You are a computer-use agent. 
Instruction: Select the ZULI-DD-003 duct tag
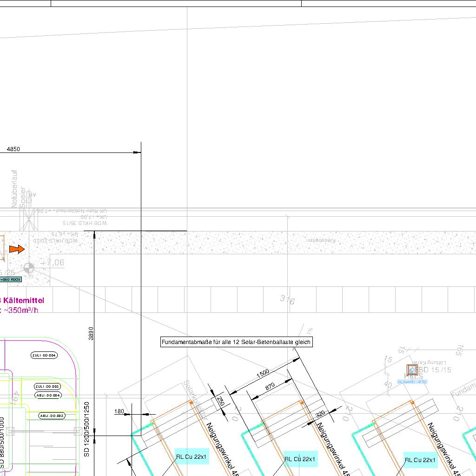[x=47, y=387]
